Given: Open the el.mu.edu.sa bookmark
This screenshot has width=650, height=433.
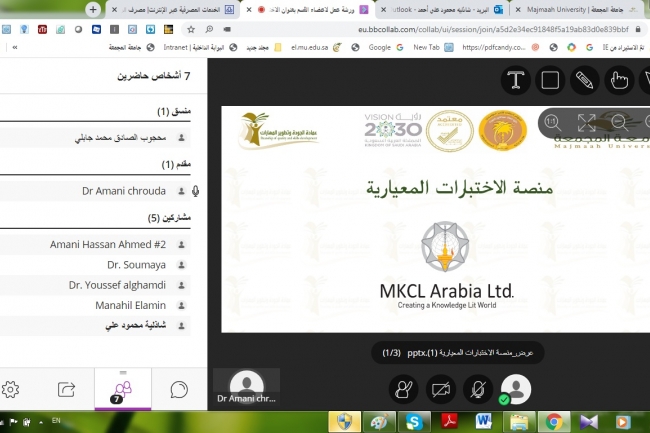Looking at the screenshot, I should tap(316, 47).
